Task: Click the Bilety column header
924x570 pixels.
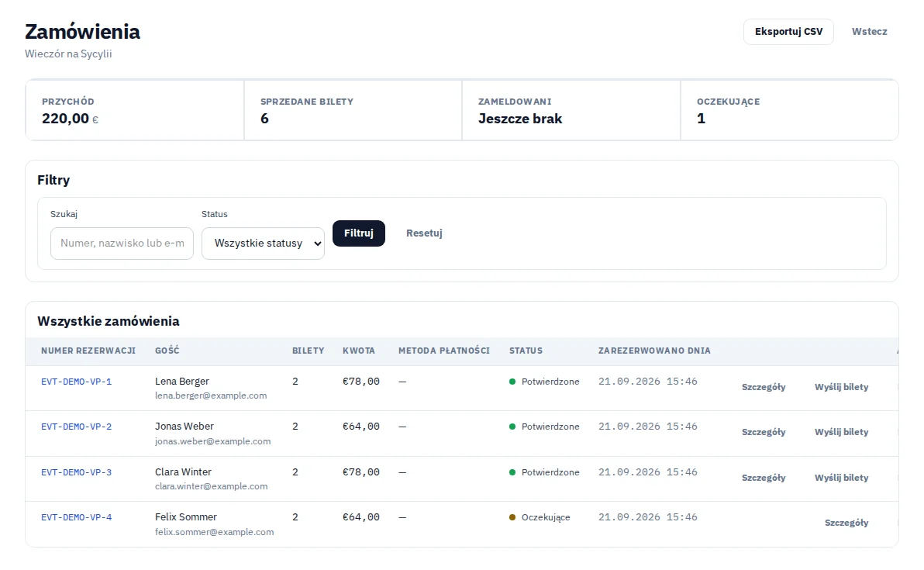Action: [309, 351]
